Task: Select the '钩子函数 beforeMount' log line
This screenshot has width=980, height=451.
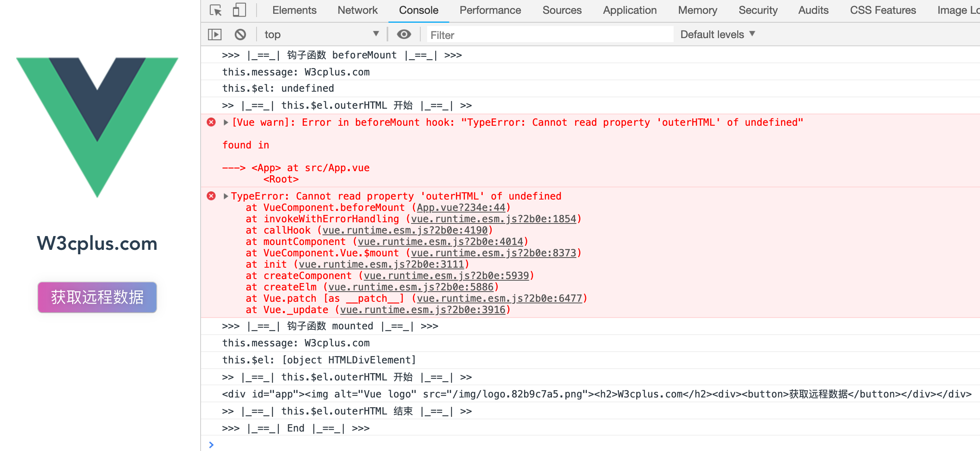Action: pos(590,55)
